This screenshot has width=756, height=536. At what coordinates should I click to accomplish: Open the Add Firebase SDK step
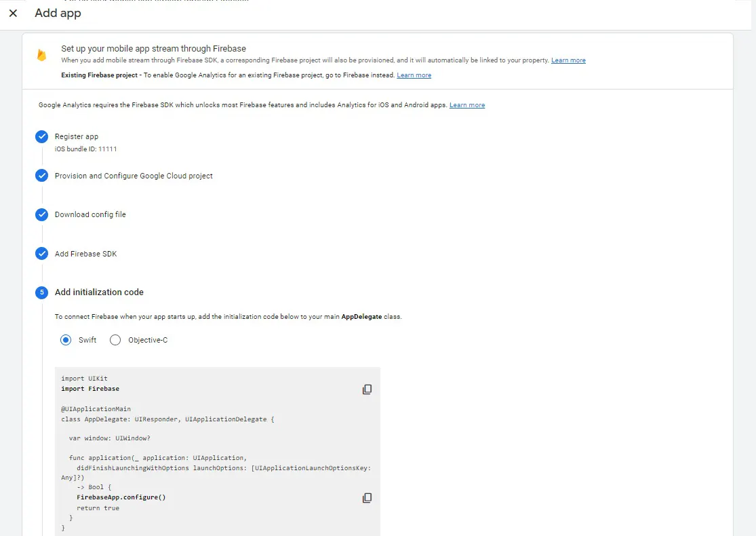(x=86, y=254)
